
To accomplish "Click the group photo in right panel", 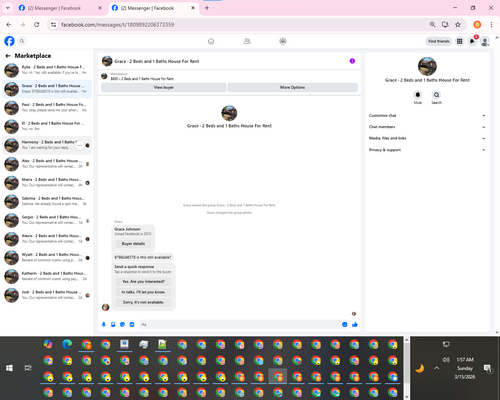I will pos(427,66).
